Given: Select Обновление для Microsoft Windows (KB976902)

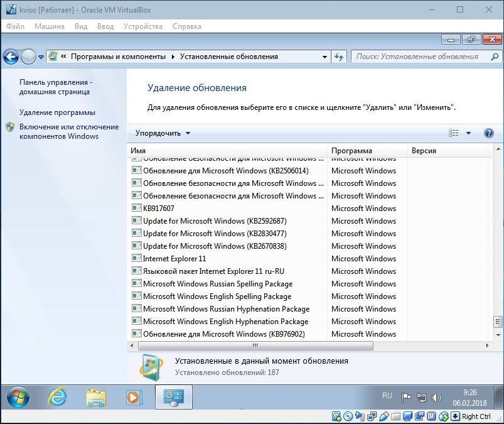Looking at the screenshot, I should point(223,334).
